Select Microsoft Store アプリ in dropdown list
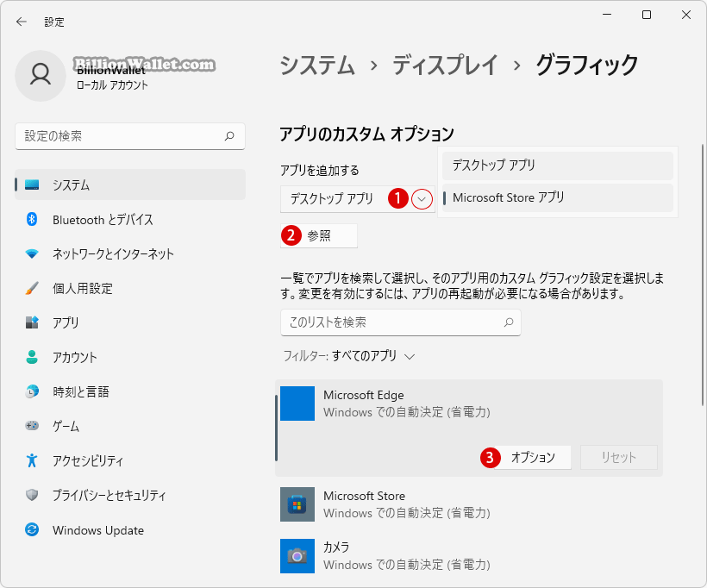The image size is (707, 588). point(557,197)
